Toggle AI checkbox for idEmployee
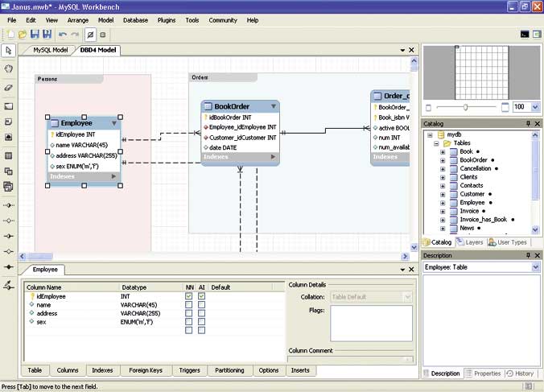 (x=201, y=296)
